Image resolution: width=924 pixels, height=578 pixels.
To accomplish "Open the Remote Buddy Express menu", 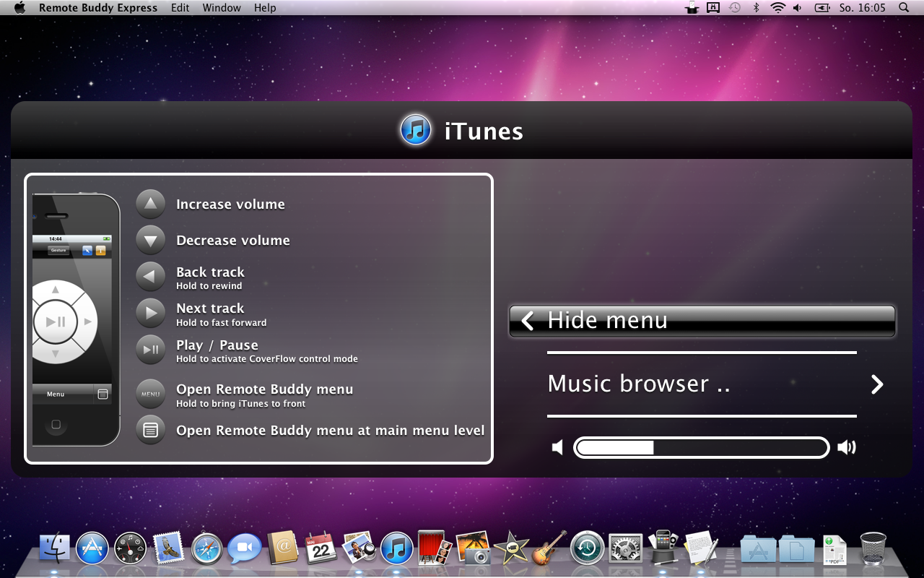I will (x=98, y=8).
